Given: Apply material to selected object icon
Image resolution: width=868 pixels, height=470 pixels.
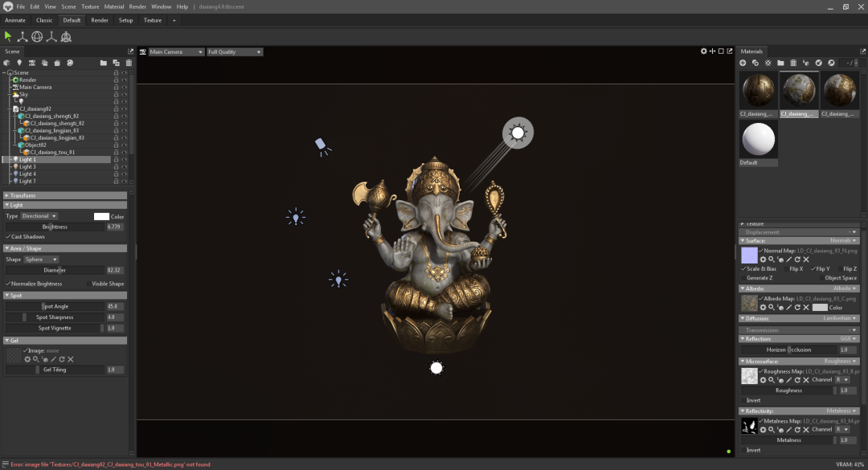Looking at the screenshot, I should coord(806,63).
